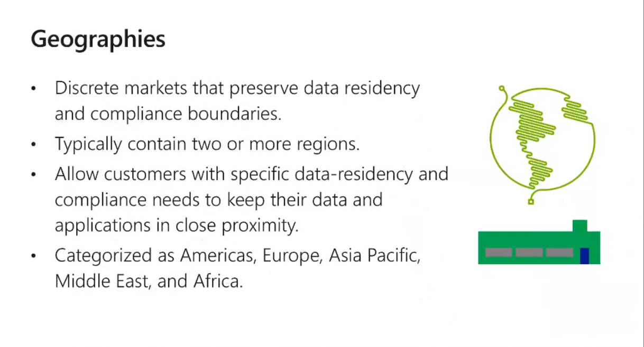Image resolution: width=644 pixels, height=347 pixels.
Task: Click the bullet dot before 'Typically contain'
Action: coord(34,144)
